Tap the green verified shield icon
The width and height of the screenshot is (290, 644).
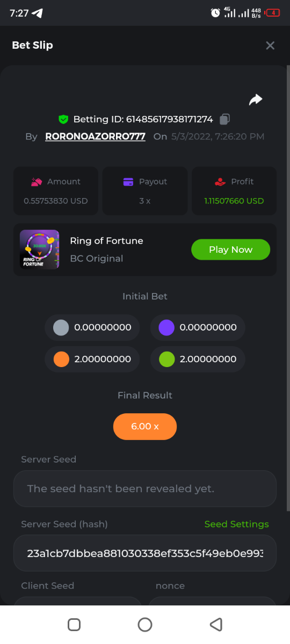[63, 119]
